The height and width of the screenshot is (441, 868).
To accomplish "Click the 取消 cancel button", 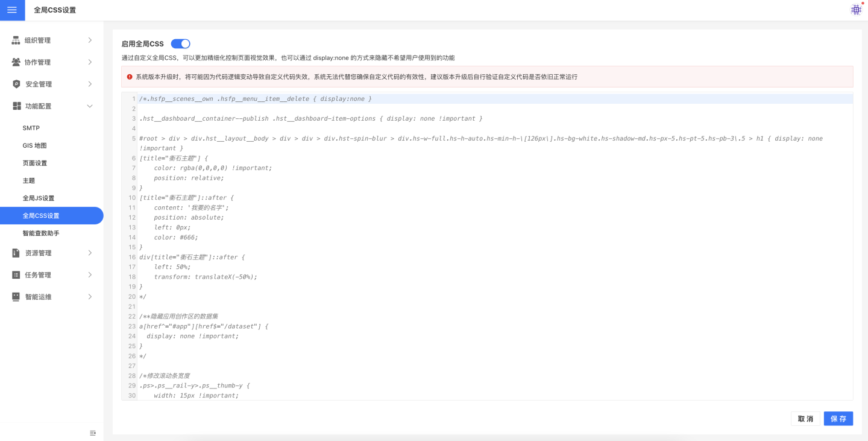I will tap(805, 419).
